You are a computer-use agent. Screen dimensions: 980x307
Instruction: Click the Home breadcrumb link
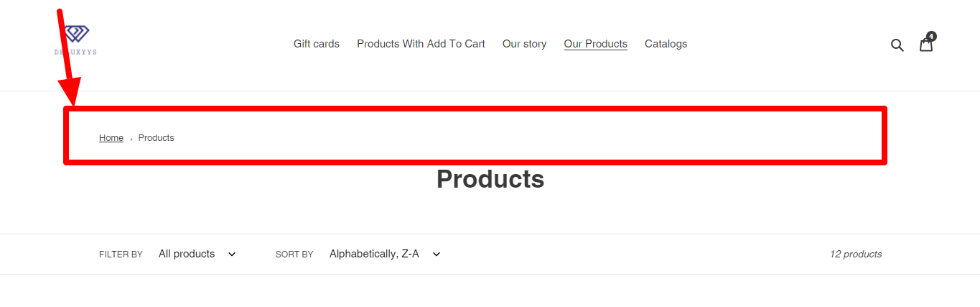tap(111, 138)
